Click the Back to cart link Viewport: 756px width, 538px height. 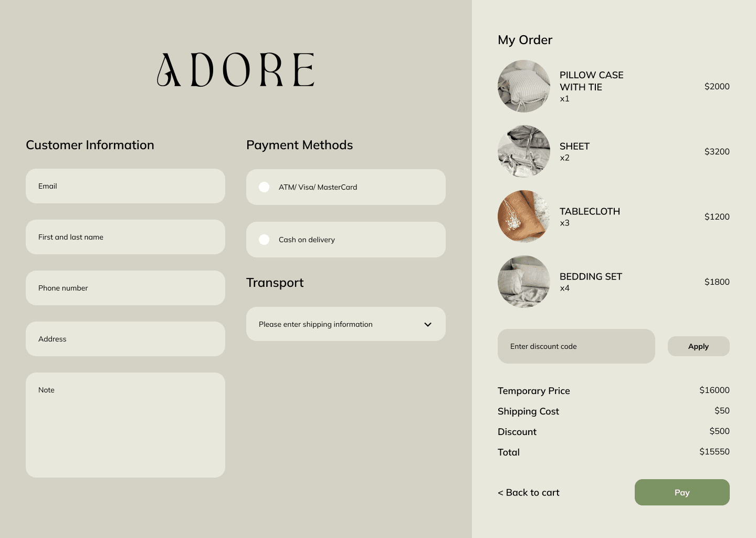pos(528,492)
